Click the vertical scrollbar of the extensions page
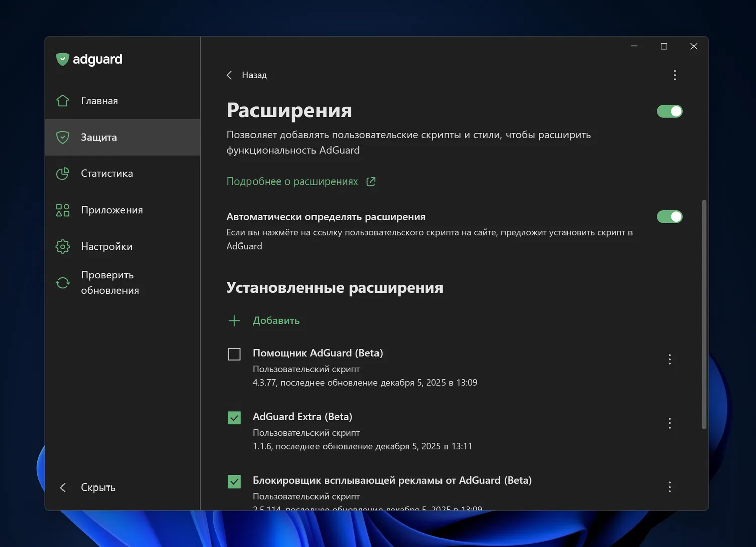Screen dimensions: 756x547 click(x=704, y=314)
